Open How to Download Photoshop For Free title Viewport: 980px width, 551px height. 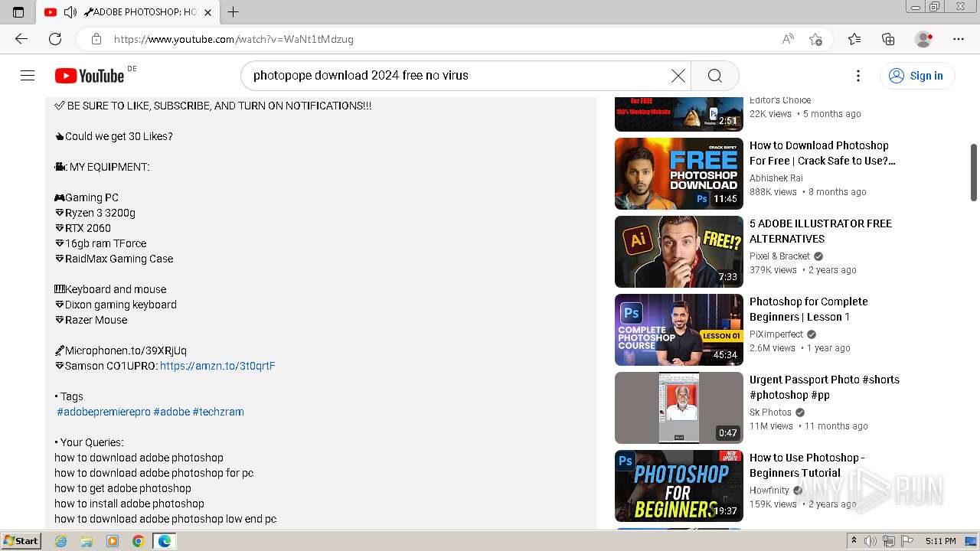coord(822,153)
